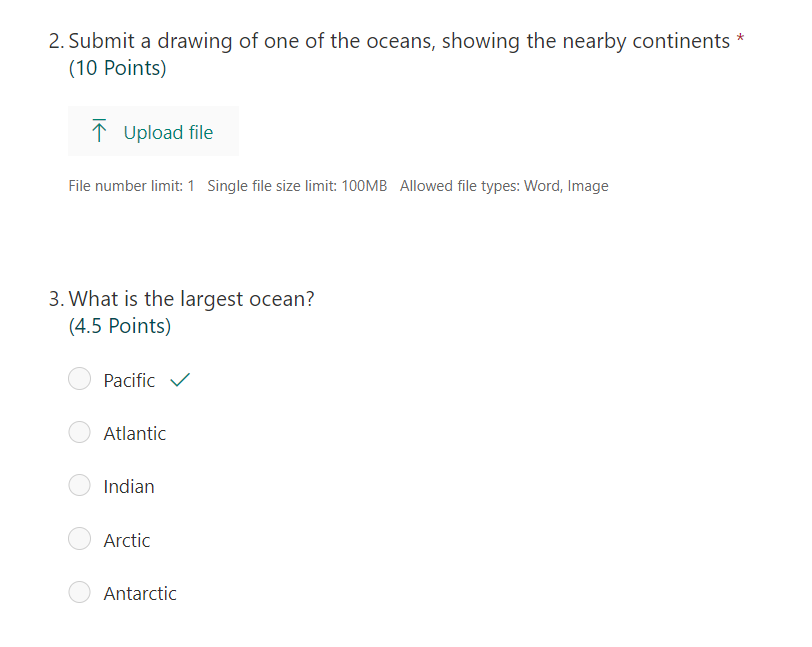Select the Pacific radio button
This screenshot has height=647, width=812.
pyautogui.click(x=80, y=379)
